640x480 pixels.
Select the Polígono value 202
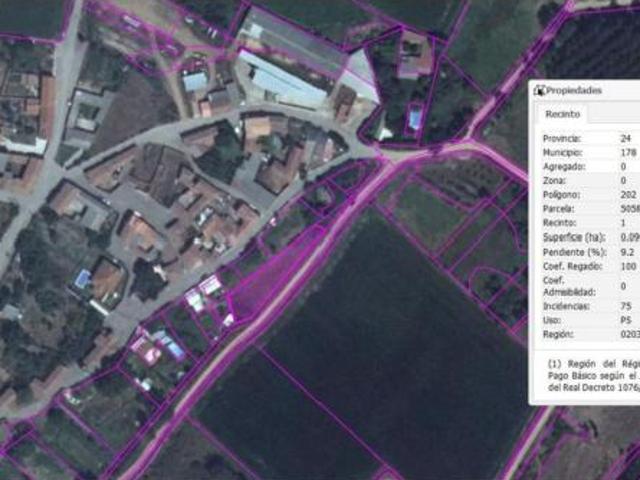pos(628,195)
